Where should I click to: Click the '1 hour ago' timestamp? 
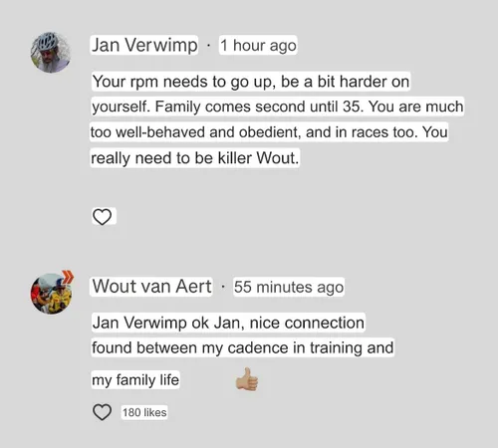[x=258, y=45]
